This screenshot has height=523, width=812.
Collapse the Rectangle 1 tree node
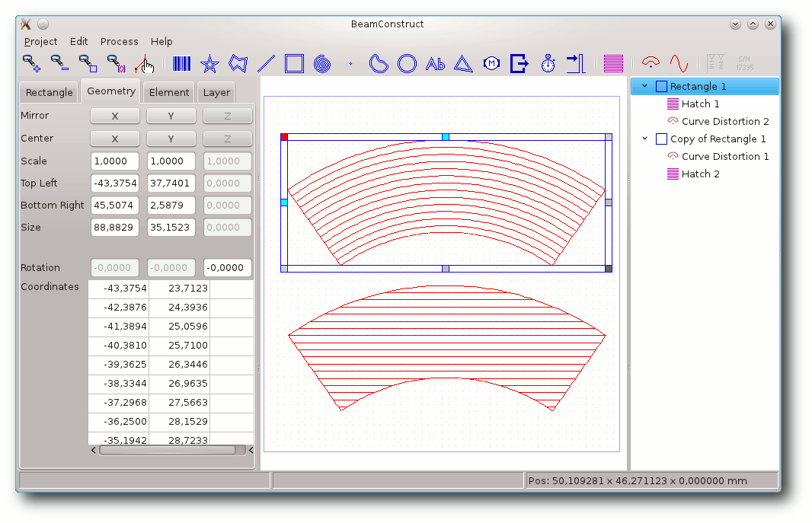(x=644, y=86)
